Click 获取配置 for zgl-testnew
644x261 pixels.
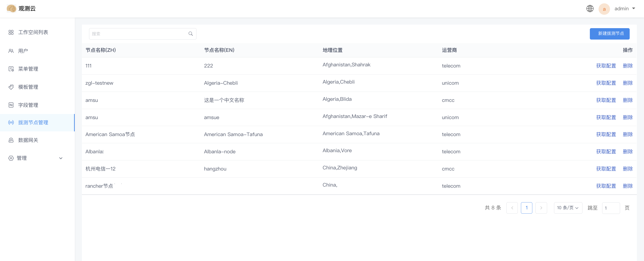tap(606, 83)
